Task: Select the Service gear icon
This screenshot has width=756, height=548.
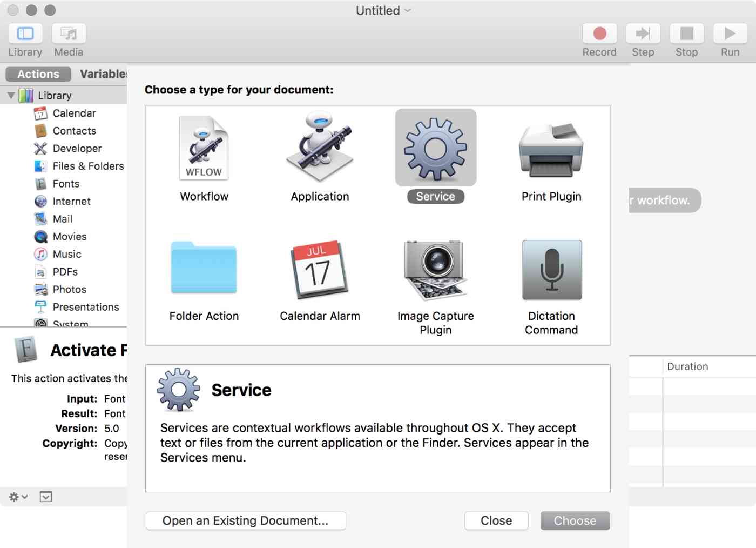Action: pos(435,148)
